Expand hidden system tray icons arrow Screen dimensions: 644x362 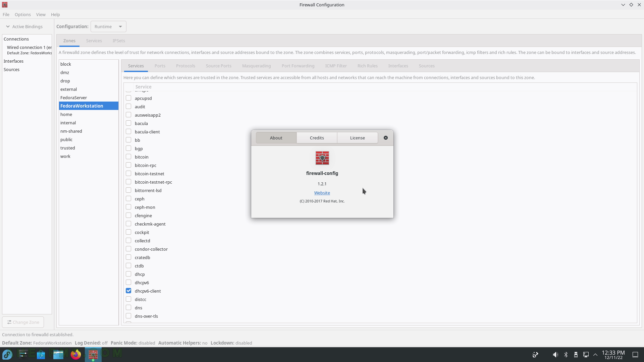click(595, 355)
